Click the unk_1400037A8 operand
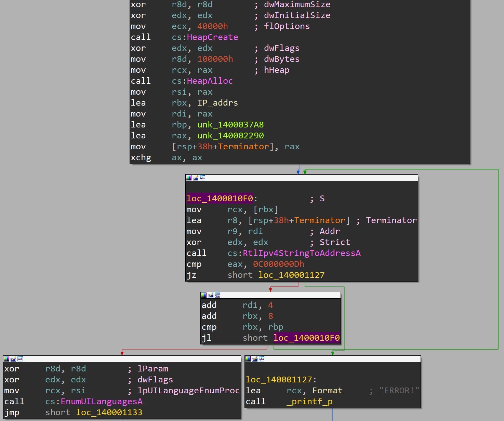 pos(230,125)
